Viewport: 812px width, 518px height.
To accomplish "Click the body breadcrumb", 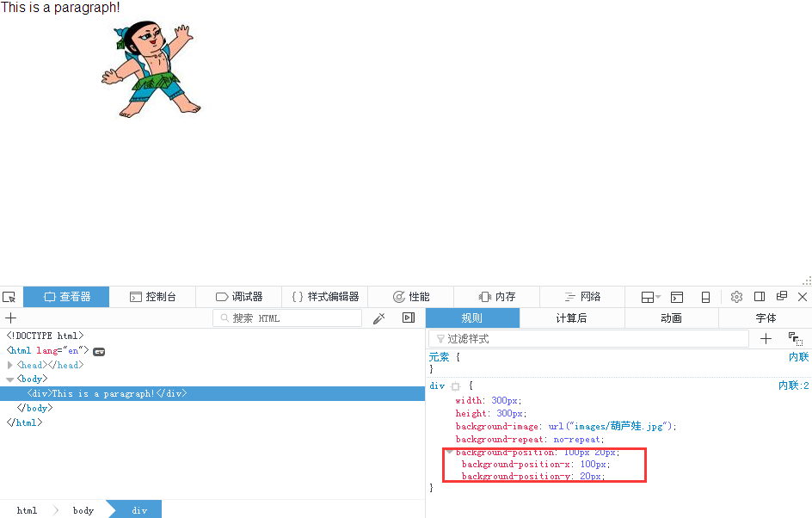I will pos(83,510).
